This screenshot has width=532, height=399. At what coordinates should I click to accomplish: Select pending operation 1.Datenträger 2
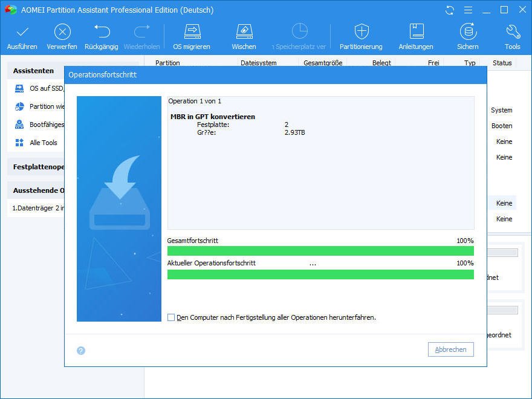(x=38, y=208)
